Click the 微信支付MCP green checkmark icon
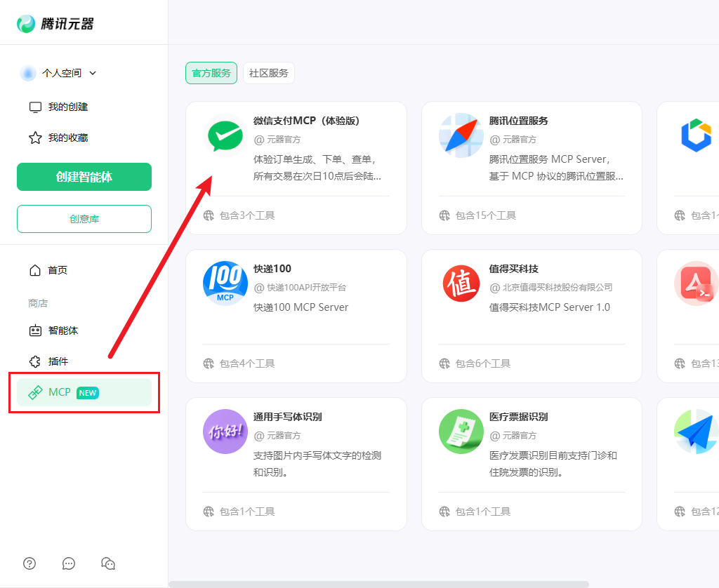719x588 pixels. [x=225, y=135]
